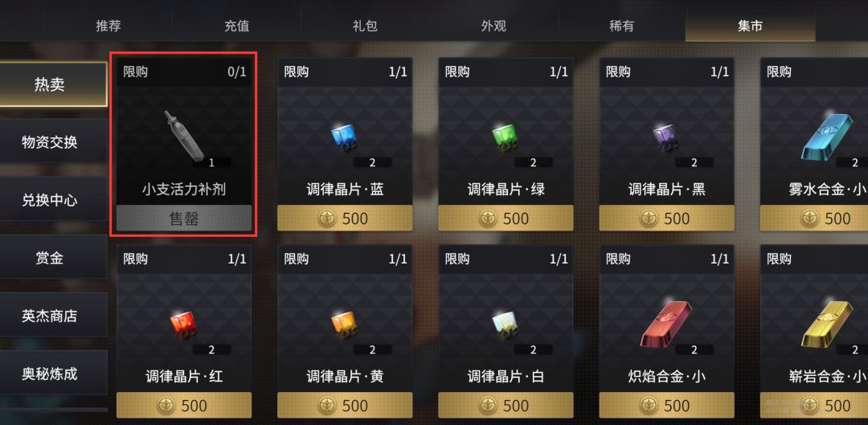868x425 pixels.
Task: Click the 售罄 sold-out button
Action: pyautogui.click(x=184, y=219)
